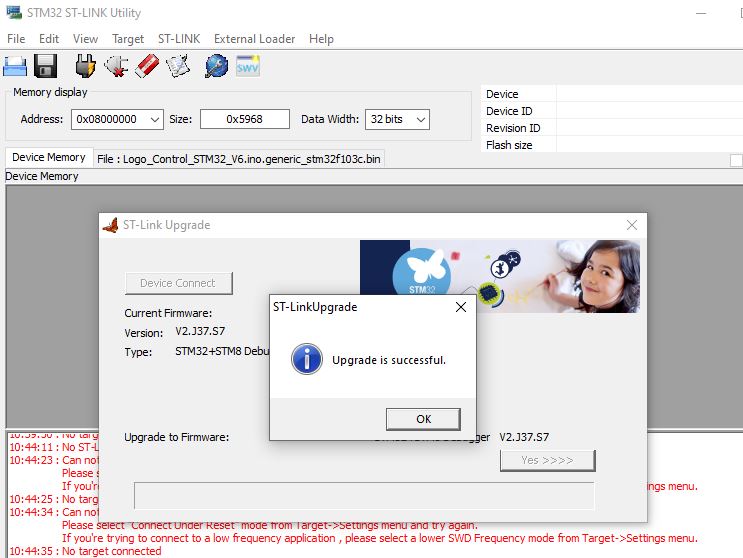Viewport: 743px width, 558px height.
Task: Click the Program and verify icon
Action: (177, 66)
